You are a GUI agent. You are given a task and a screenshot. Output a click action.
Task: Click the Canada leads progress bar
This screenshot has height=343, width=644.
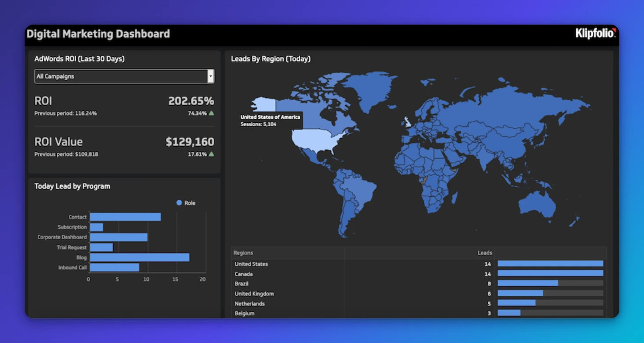coord(550,273)
